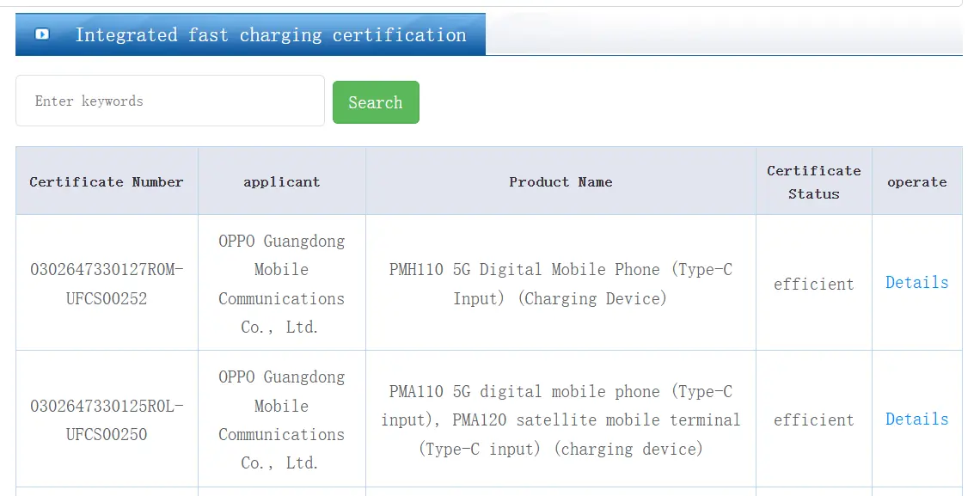Select the PMH110 5G Digital Mobile Phone product name
The width and height of the screenshot is (980, 496).
(x=560, y=284)
